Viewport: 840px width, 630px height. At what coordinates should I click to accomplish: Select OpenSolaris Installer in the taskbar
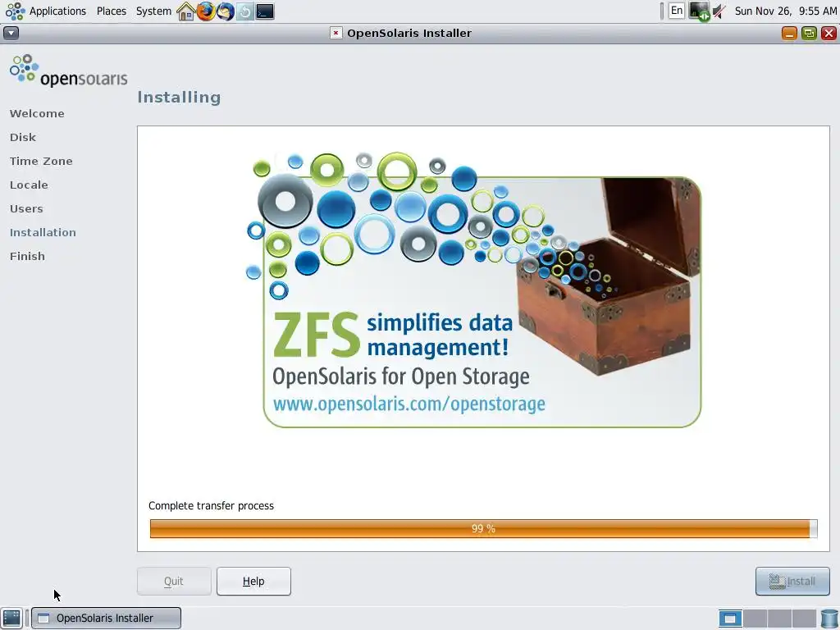106,619
